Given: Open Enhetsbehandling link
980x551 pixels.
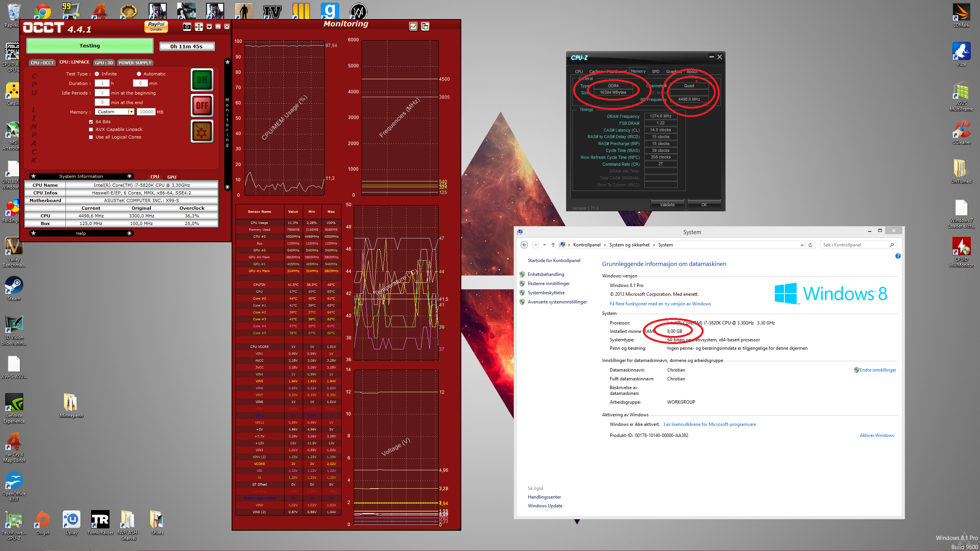Looking at the screenshot, I should click(546, 274).
